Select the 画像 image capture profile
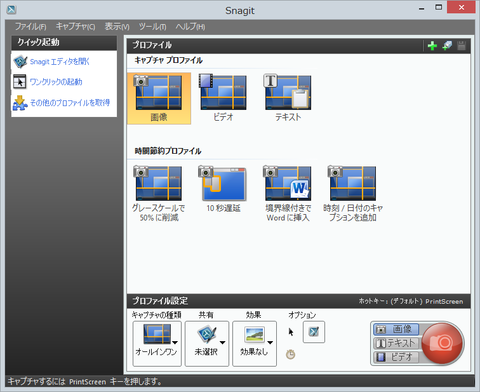The height and width of the screenshot is (392, 480). click(159, 99)
